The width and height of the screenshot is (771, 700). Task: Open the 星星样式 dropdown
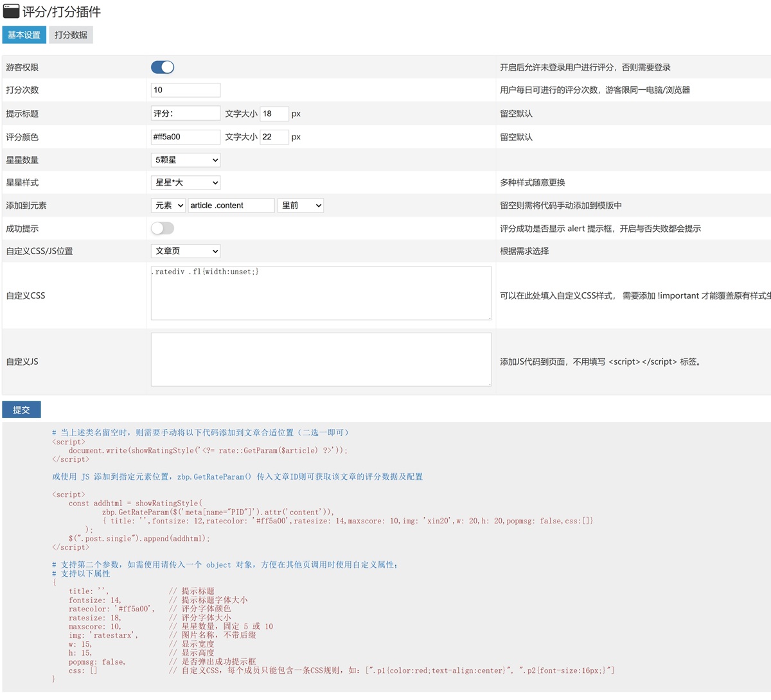pos(186,182)
